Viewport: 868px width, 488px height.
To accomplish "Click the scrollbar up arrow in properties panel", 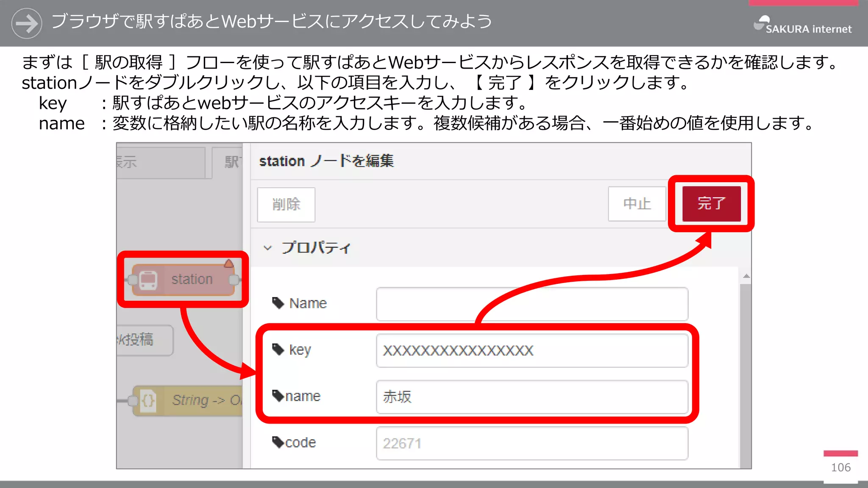I will 746,276.
